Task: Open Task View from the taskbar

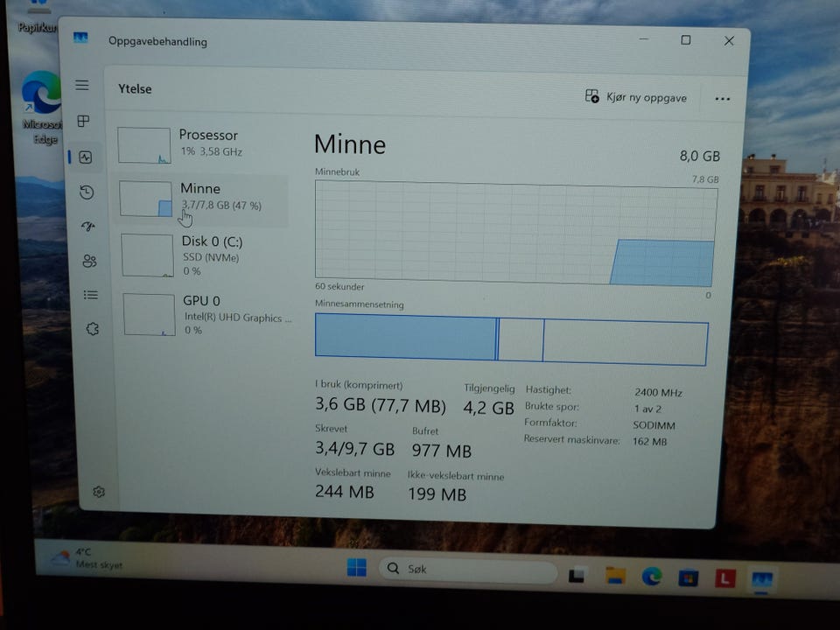Action: tap(577, 575)
